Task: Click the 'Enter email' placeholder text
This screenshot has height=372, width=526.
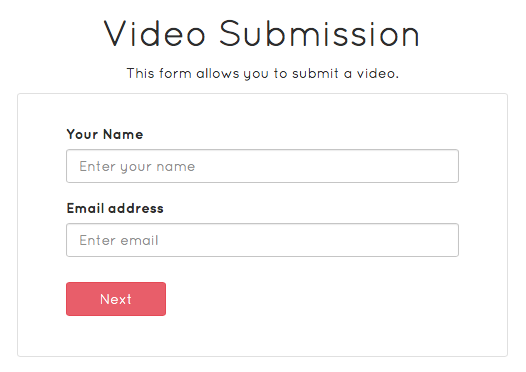Action: [118, 241]
